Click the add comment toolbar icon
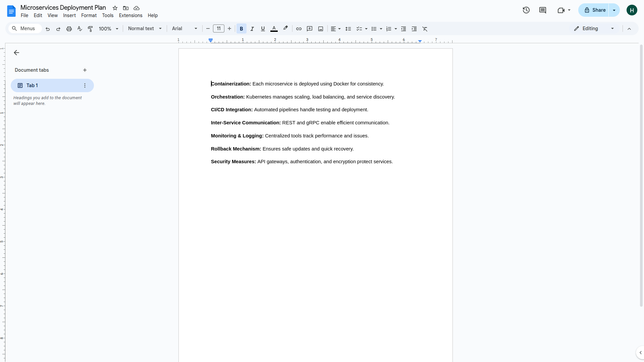The width and height of the screenshot is (644, 362). pos(310,29)
